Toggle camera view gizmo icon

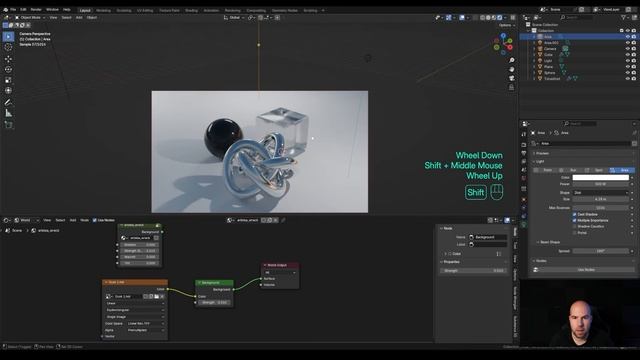pyautogui.click(x=511, y=78)
